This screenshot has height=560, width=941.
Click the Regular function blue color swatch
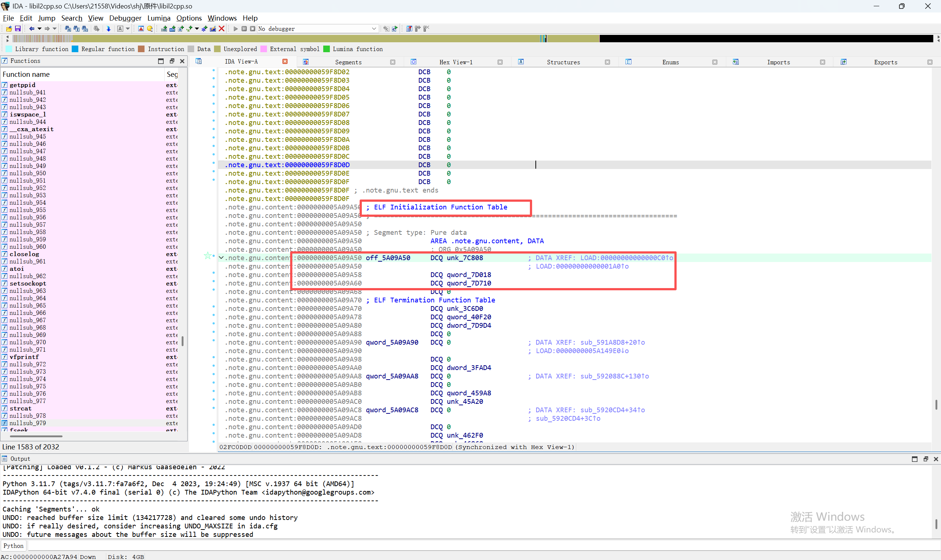coord(75,49)
